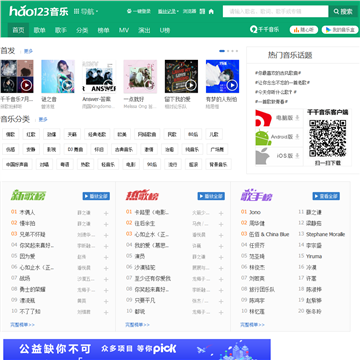Open 完整榜单 link under 热歌榜
The height and width of the screenshot is (360, 360).
point(137,325)
